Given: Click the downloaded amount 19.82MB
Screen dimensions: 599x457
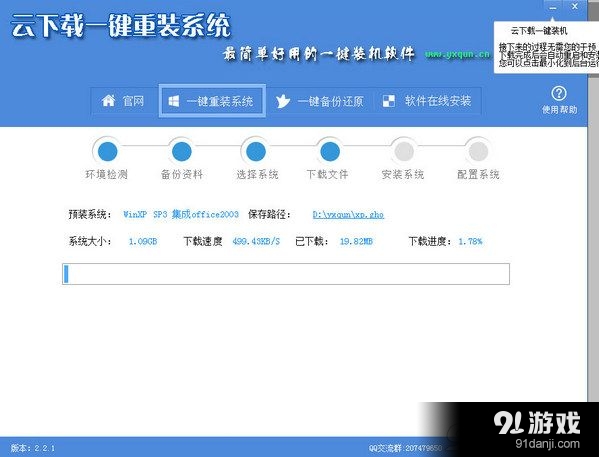Looking at the screenshot, I should pos(356,241).
